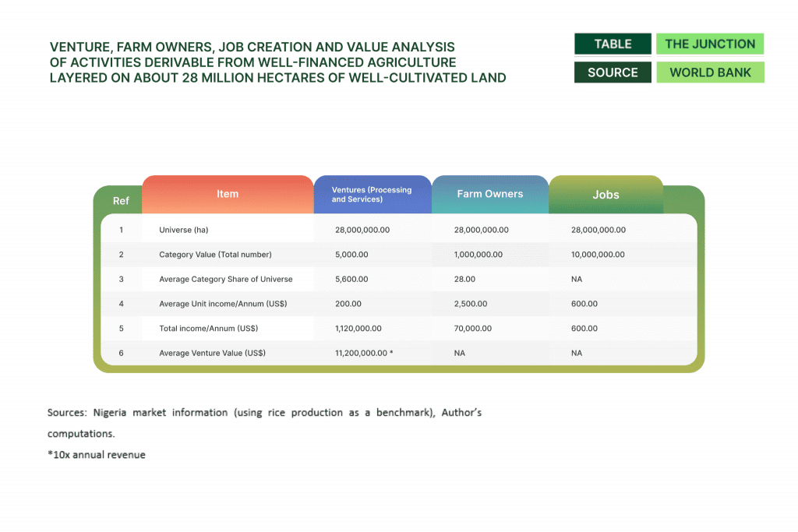Select Ventures (Processing and Services) header
Image resolution: width=798 pixels, height=532 pixels.
tap(373, 194)
